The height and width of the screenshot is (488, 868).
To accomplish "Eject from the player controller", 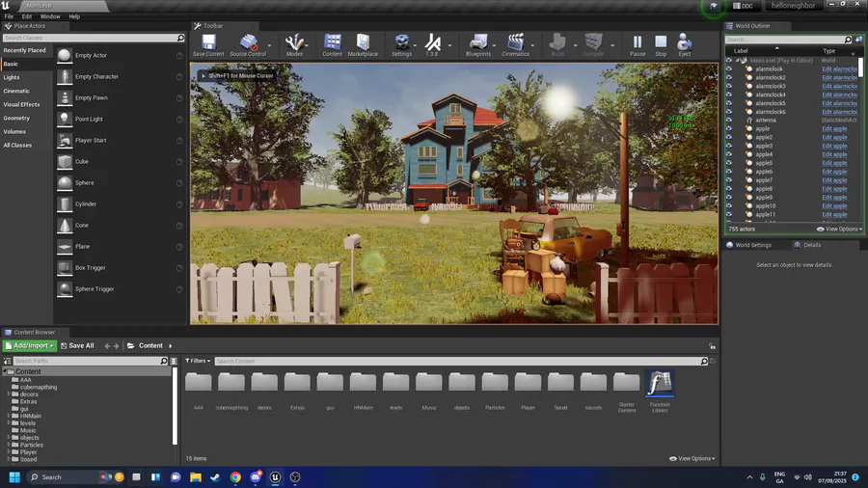I will (684, 44).
